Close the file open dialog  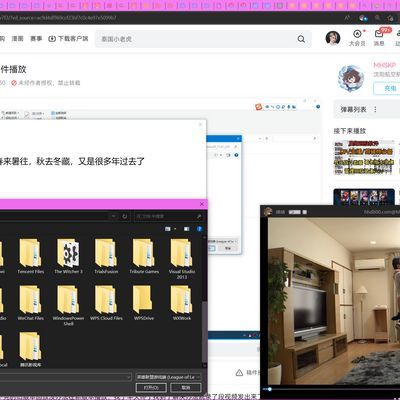[x=201, y=204]
